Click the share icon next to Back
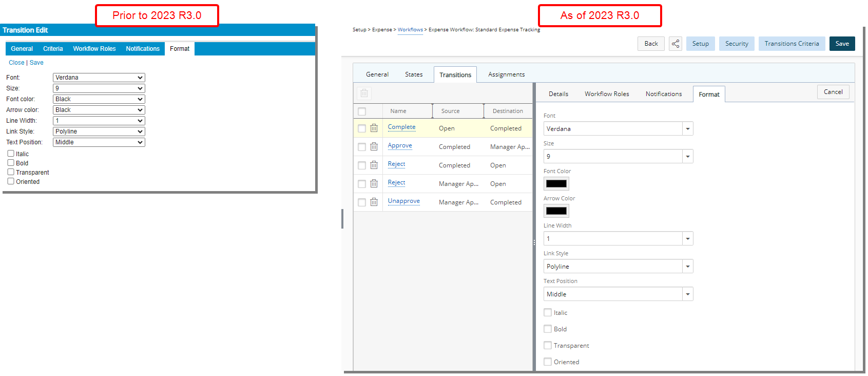This screenshot has width=868, height=376. point(676,44)
